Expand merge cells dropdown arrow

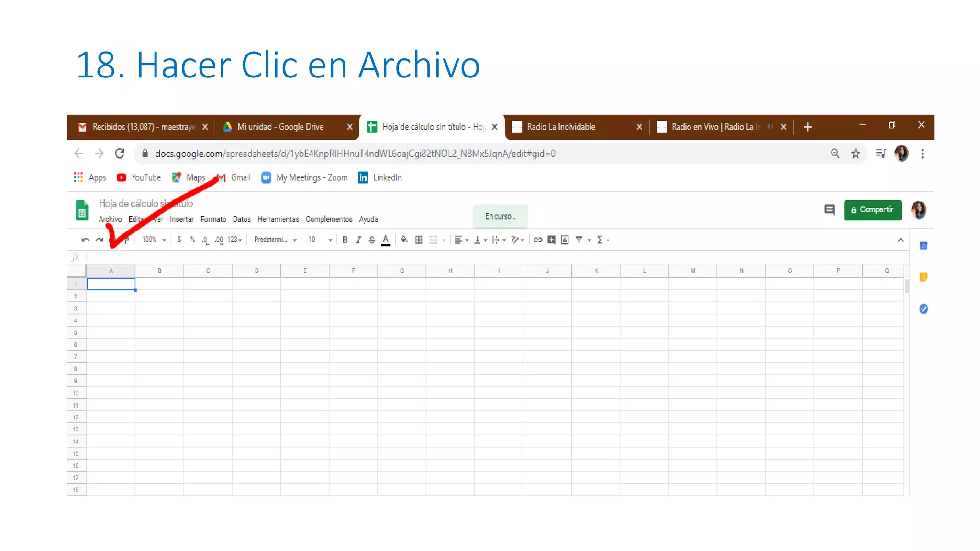click(444, 240)
